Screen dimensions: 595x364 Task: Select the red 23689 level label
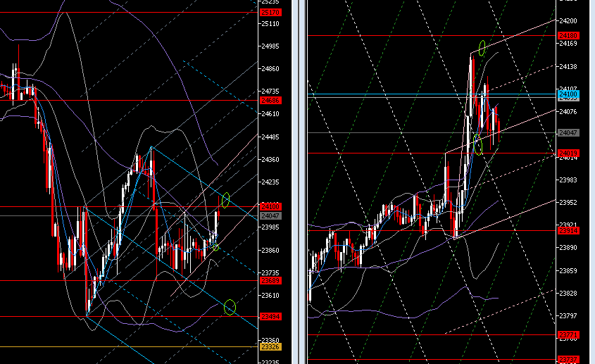[270, 281]
